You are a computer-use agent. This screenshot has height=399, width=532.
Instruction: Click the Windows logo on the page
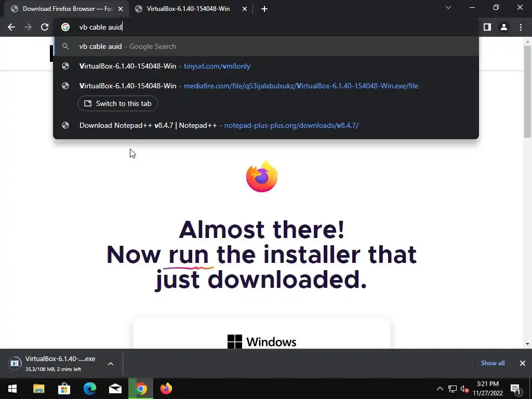tap(235, 341)
